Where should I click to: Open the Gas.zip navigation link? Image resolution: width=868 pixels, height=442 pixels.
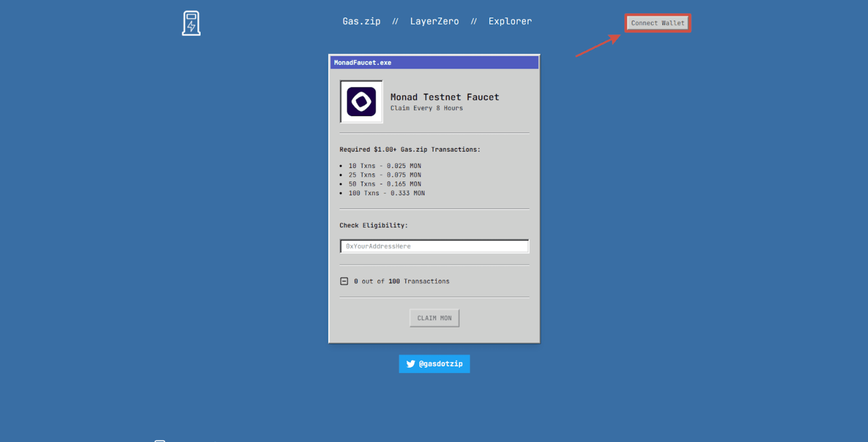361,21
